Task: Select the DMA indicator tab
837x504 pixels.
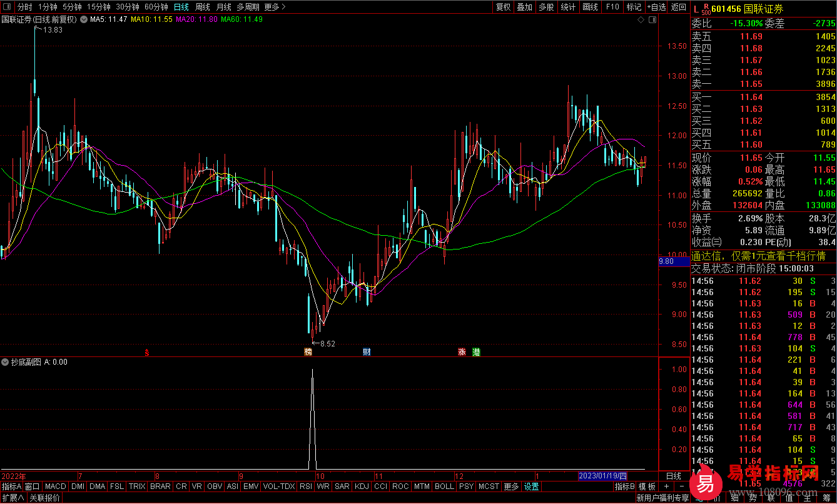Action: 97,486
